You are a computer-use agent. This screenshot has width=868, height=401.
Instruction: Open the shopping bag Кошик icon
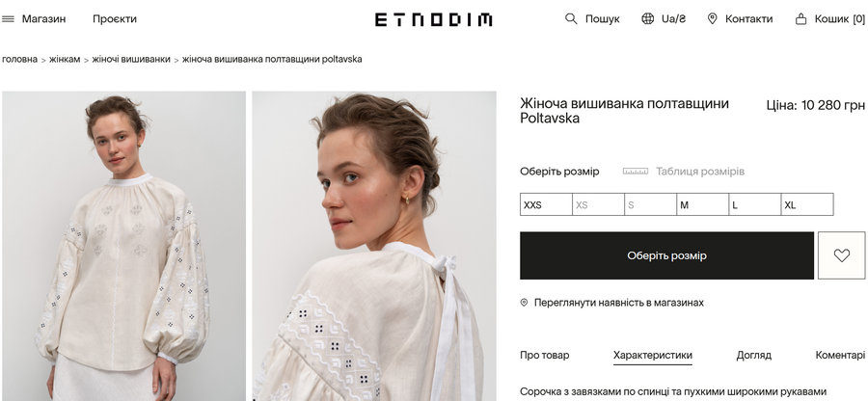tap(800, 19)
